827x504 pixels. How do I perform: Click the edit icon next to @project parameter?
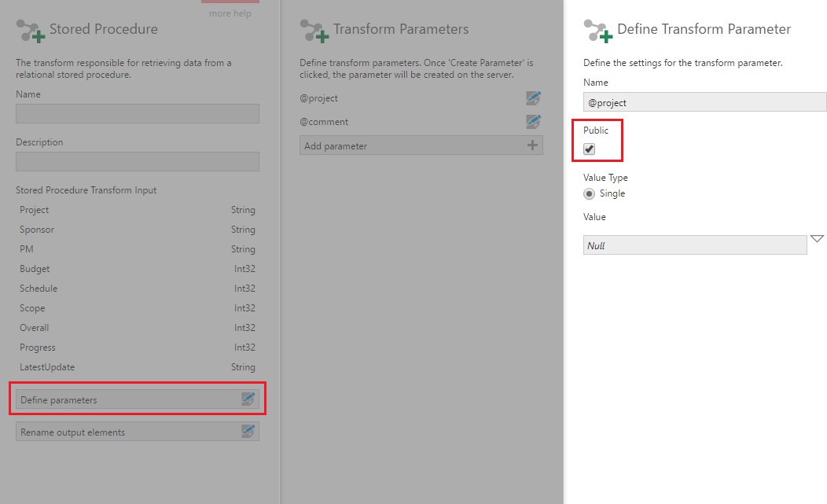tap(533, 97)
